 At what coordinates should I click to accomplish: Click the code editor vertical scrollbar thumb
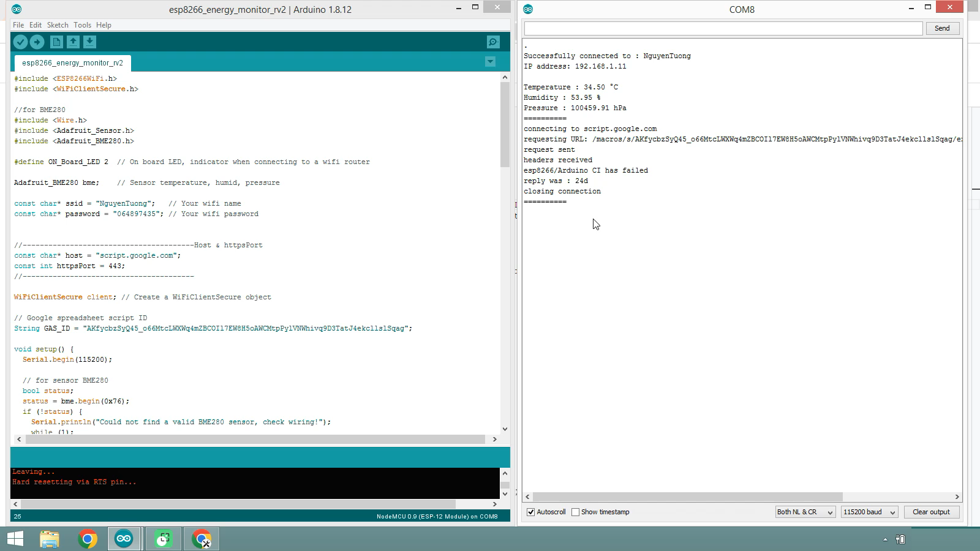pyautogui.click(x=505, y=124)
